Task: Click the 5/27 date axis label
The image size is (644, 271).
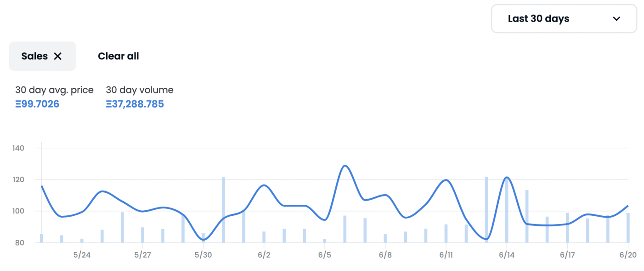Action: click(142, 255)
